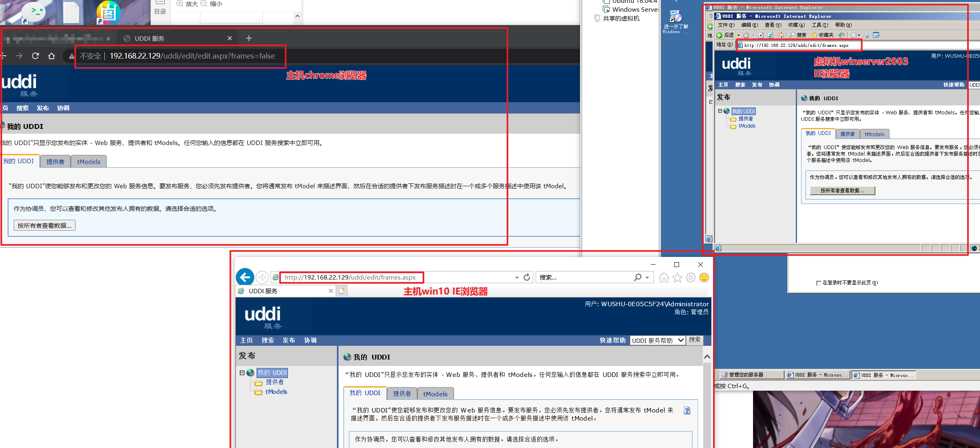Click the Mail icon in IE2003 toolbar

[853, 35]
